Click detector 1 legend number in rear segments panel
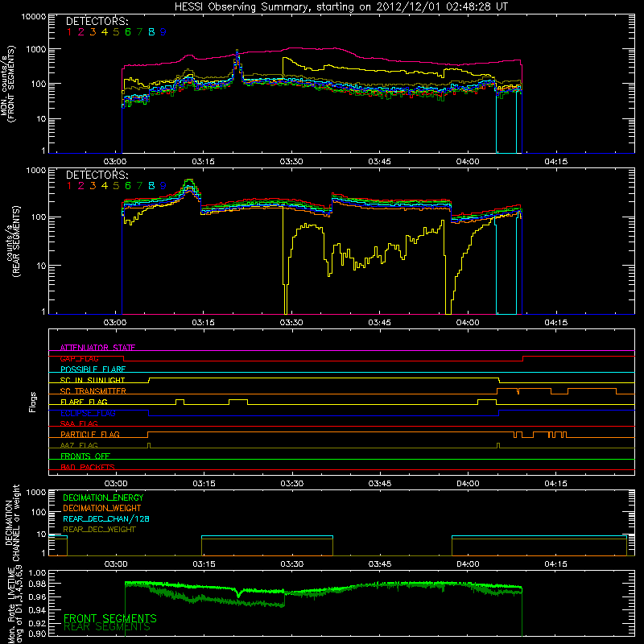The width and height of the screenshot is (644, 644). (x=69, y=186)
